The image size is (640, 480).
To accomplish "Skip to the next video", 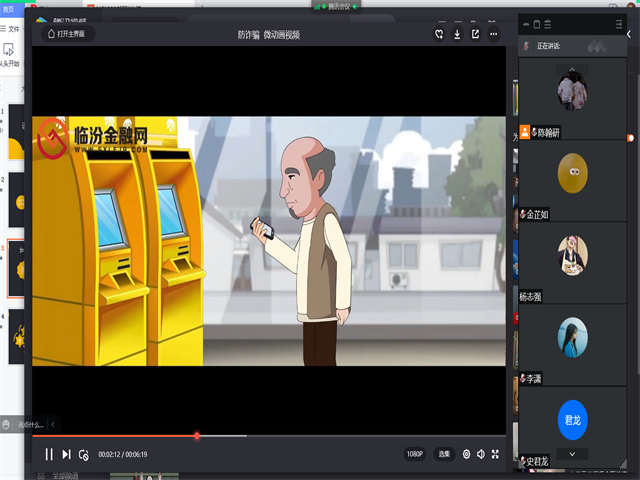I will (x=66, y=454).
